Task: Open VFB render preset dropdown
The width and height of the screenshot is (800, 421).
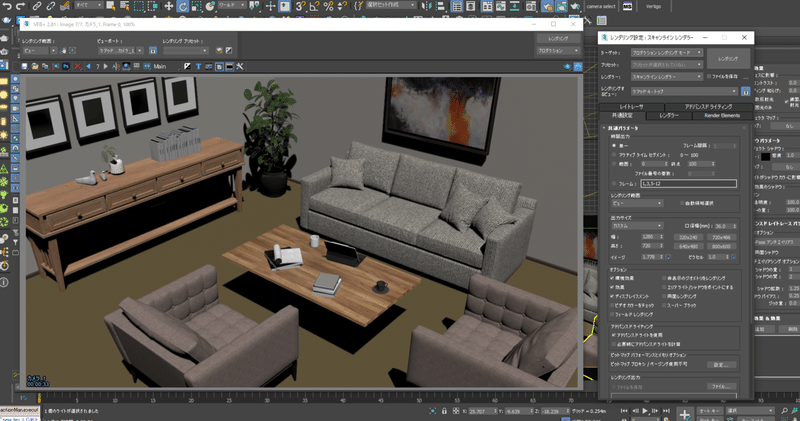Action: pyautogui.click(x=186, y=51)
